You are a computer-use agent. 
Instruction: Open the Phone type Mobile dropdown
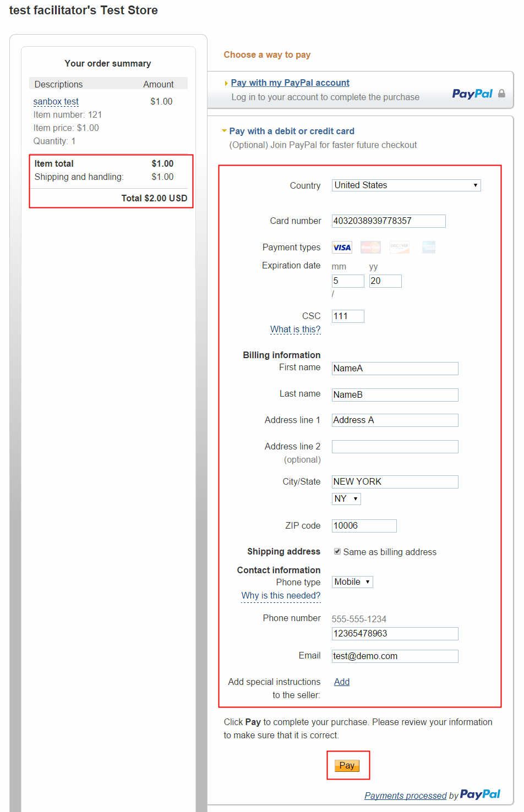pos(352,582)
